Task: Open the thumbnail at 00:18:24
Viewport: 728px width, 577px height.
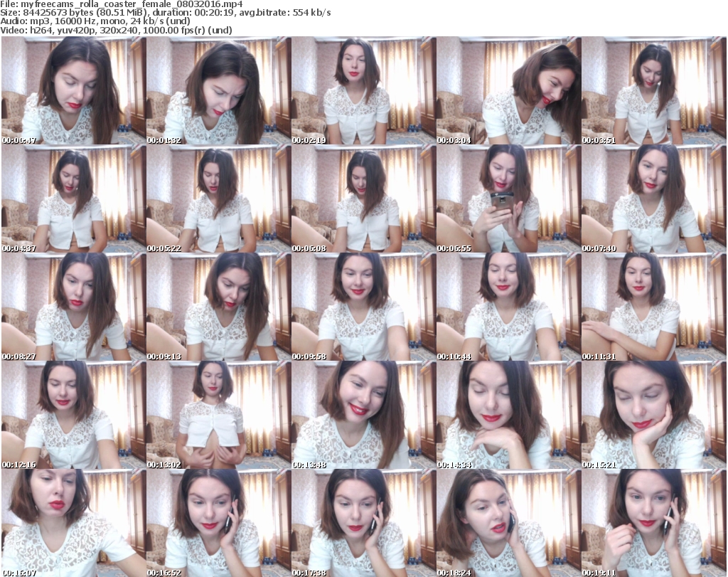Action: click(x=509, y=524)
